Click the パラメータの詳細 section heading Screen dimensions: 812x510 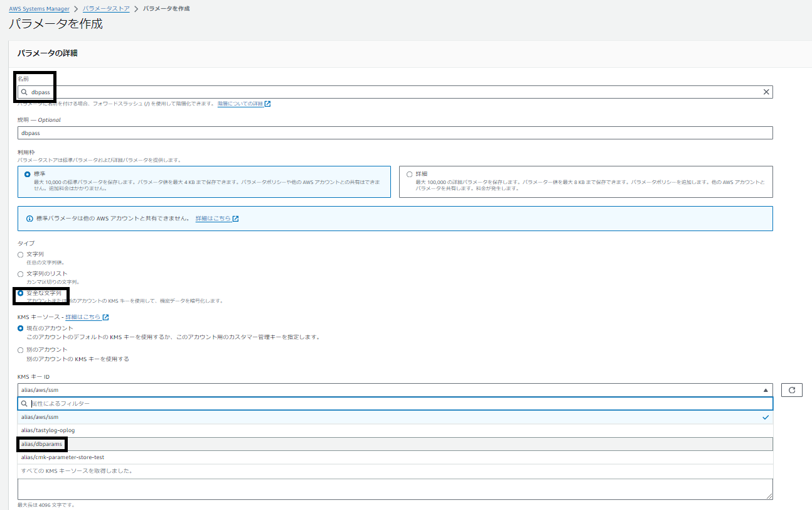pyautogui.click(x=47, y=53)
